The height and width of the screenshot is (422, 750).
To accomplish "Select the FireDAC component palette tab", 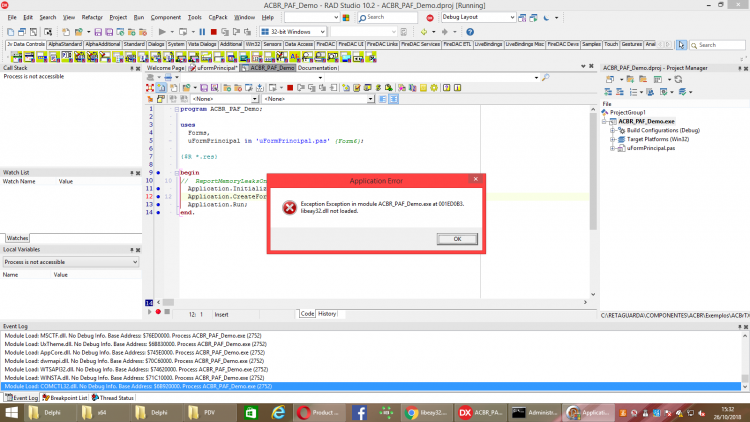I will click(325, 44).
